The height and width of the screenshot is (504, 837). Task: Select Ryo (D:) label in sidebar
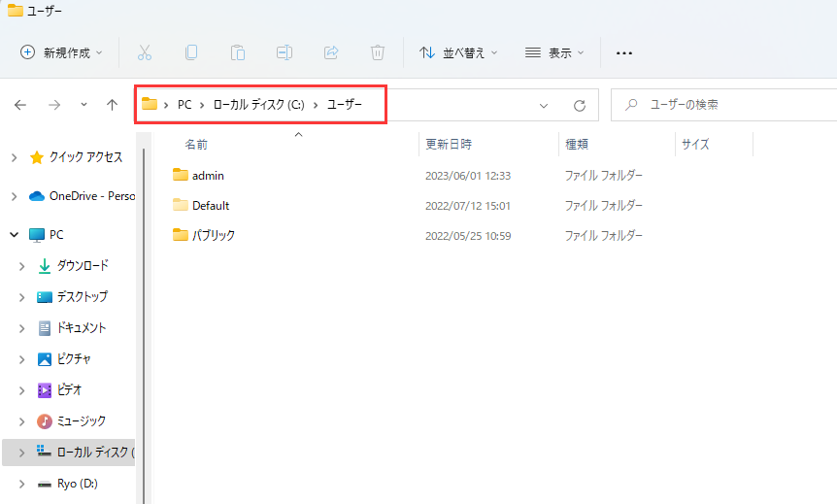[x=78, y=484]
